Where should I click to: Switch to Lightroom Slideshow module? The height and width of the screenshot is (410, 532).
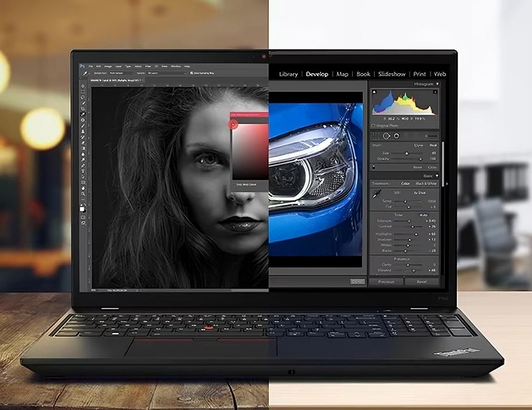(392, 74)
